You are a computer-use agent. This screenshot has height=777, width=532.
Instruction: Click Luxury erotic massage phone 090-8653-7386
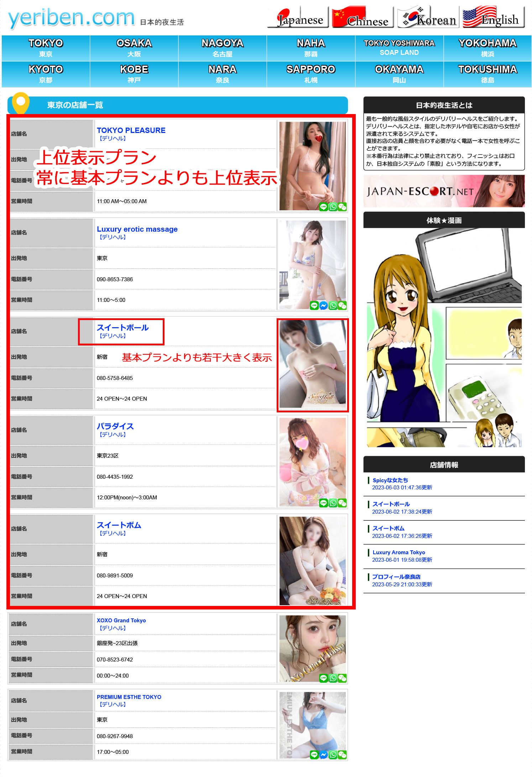pyautogui.click(x=115, y=279)
